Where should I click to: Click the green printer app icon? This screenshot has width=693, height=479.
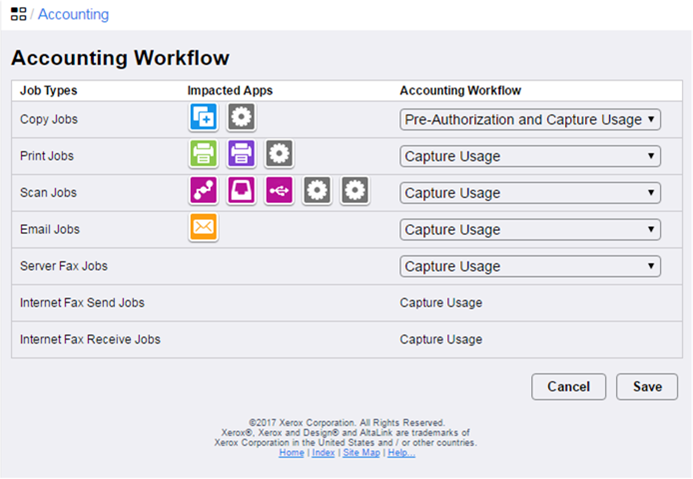tap(204, 155)
